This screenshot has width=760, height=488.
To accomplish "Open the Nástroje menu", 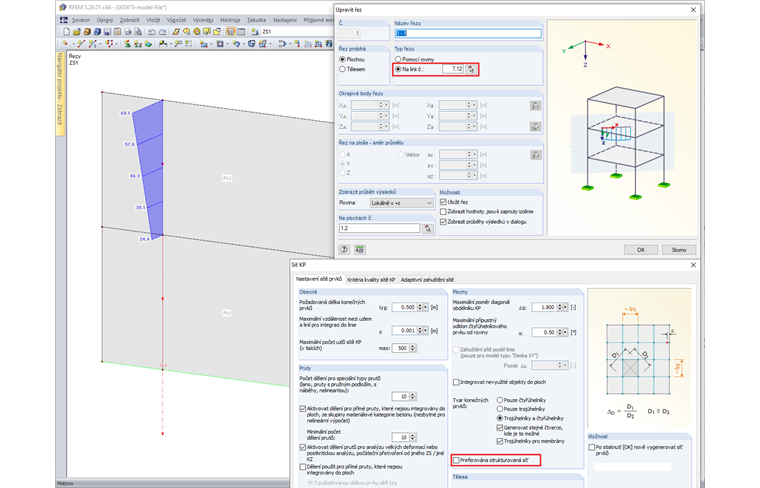I will (230, 20).
